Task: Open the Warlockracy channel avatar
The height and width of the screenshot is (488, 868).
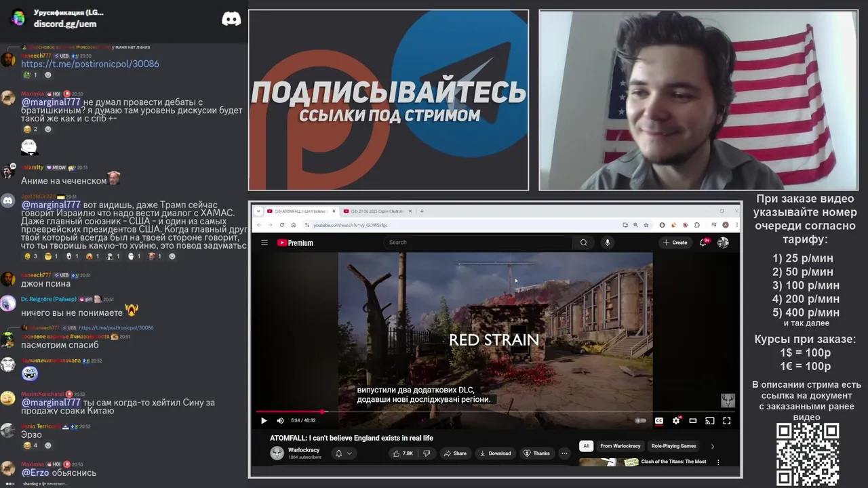Action: tap(277, 453)
